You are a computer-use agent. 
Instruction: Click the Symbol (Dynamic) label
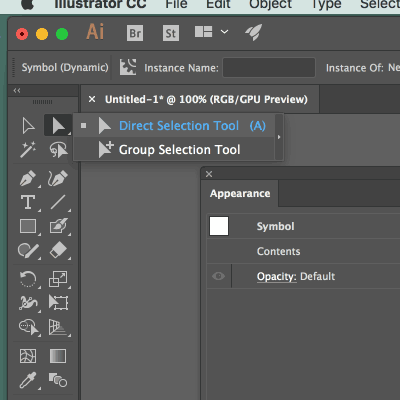point(65,67)
